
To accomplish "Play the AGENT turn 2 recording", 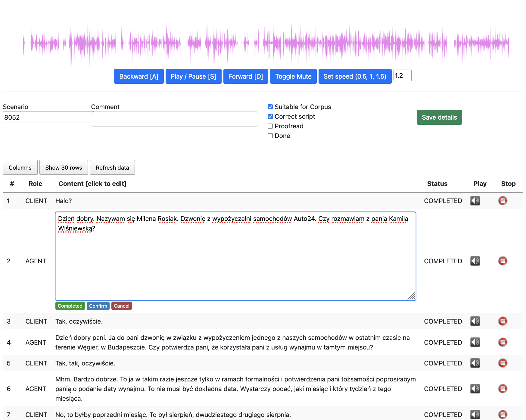I will pyautogui.click(x=475, y=261).
